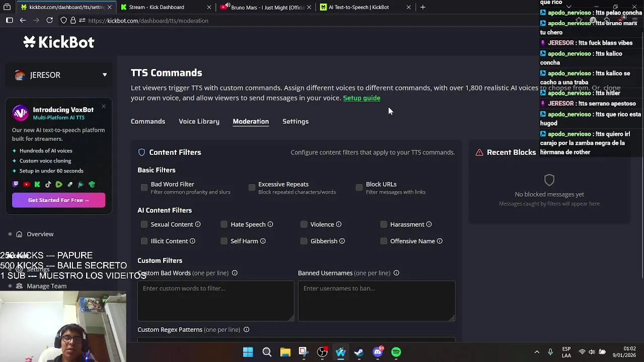Show hidden system tray icons chevron
The height and width of the screenshot is (362, 644).
tap(536, 352)
